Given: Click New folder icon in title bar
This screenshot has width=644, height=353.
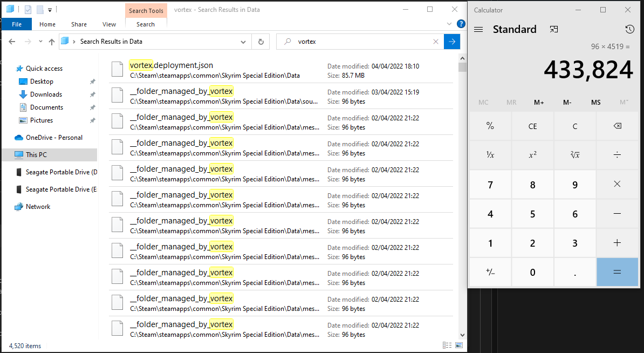Looking at the screenshot, I should [x=40, y=10].
